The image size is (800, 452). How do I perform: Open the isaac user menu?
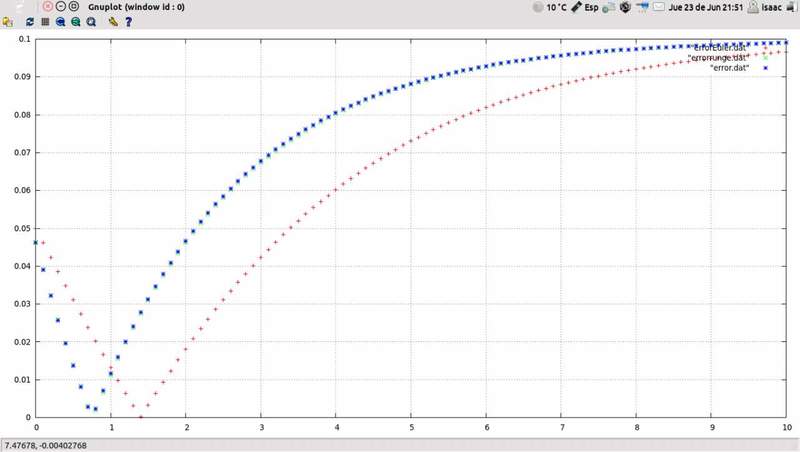click(x=765, y=7)
